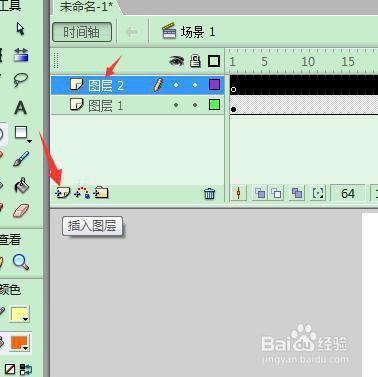Open modify onion markers menu
Viewport: 378px width, 377px height.
click(x=318, y=193)
